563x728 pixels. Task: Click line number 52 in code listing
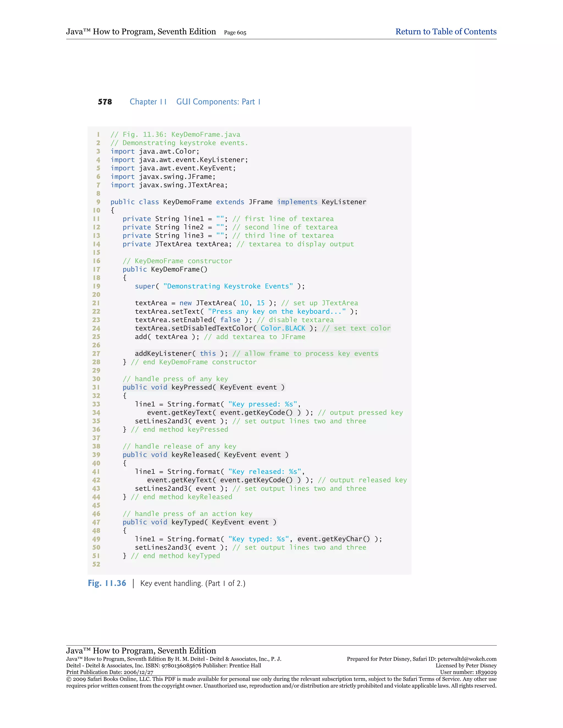(96, 564)
